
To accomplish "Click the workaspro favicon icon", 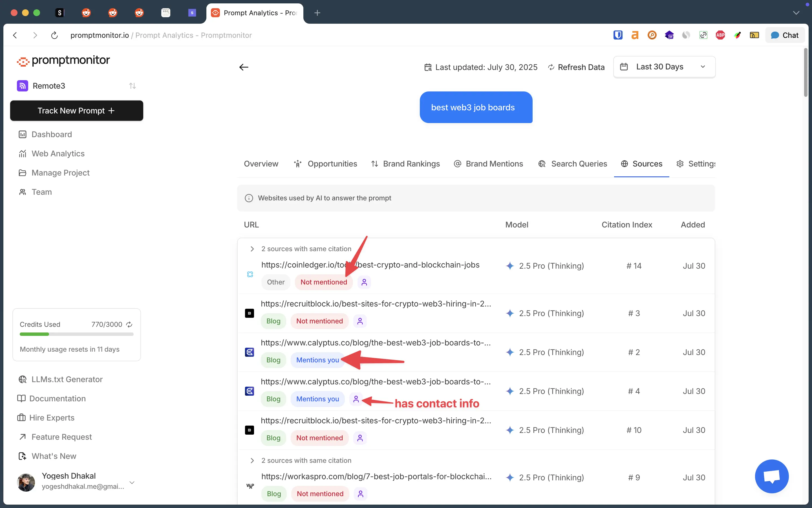I will [x=250, y=486].
